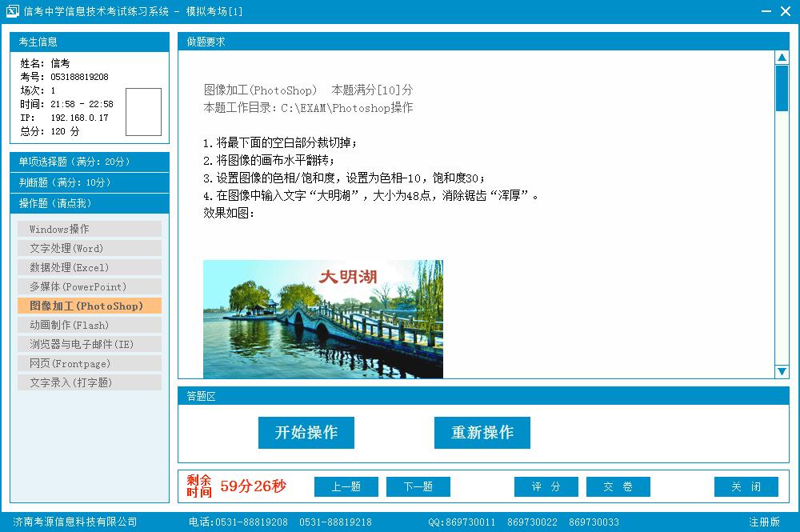
Task: Select 多媒体(PowerPoint) in the left panel
Action: (89, 286)
